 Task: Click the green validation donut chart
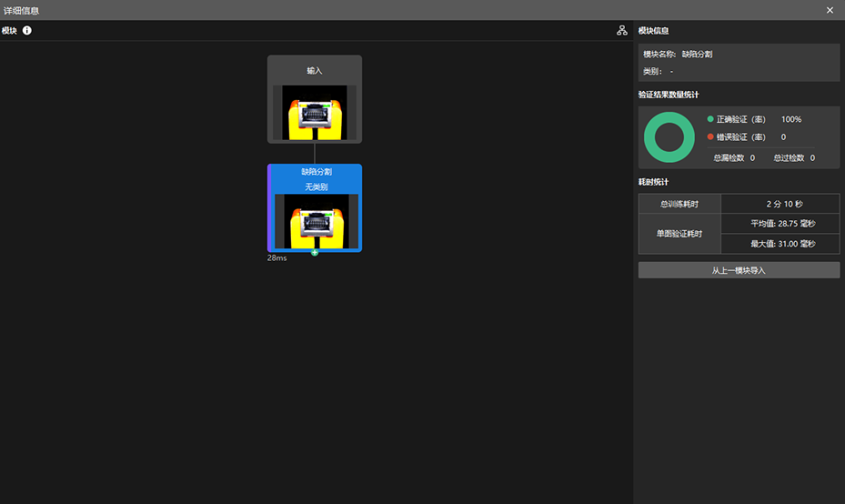(x=669, y=137)
